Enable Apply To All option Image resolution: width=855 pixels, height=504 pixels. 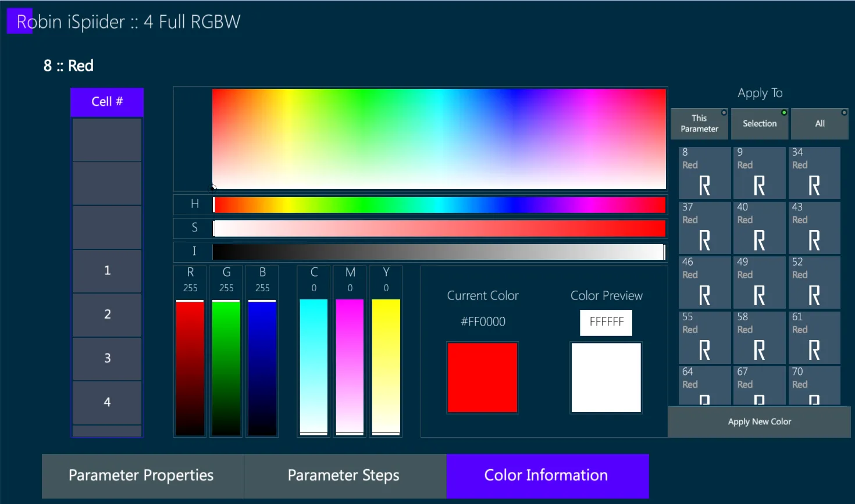820,124
